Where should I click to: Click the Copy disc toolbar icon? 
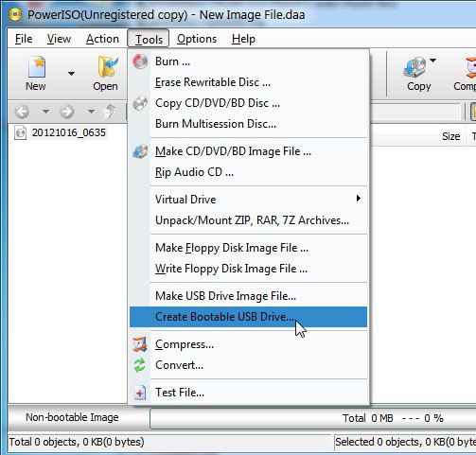pyautogui.click(x=414, y=67)
